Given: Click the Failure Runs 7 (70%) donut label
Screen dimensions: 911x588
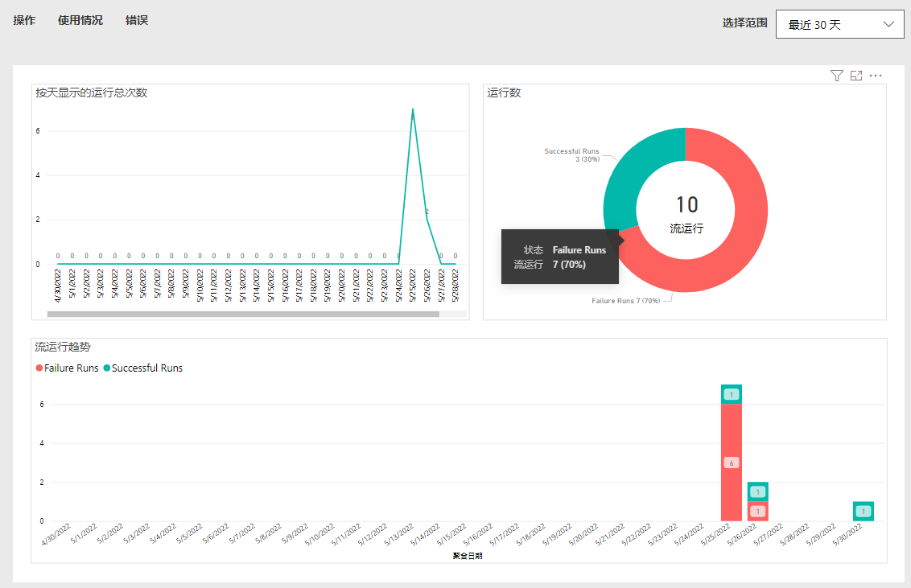Looking at the screenshot, I should tap(625, 301).
